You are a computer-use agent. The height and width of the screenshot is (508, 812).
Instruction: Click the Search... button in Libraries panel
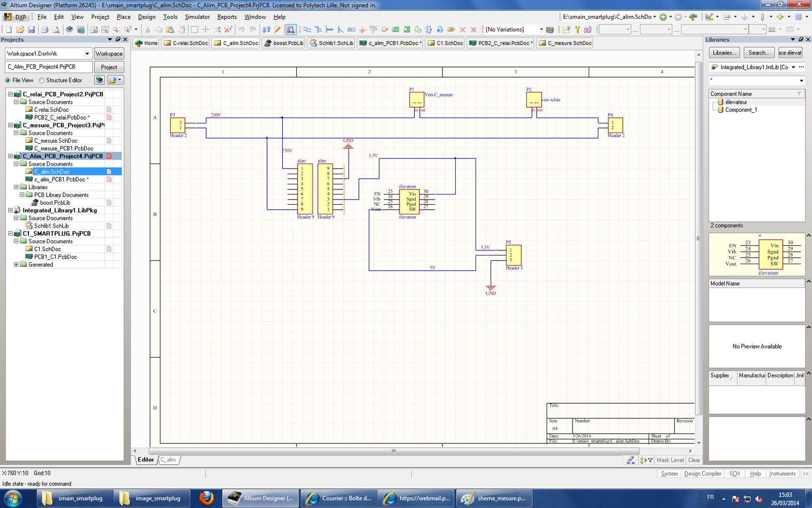(x=759, y=53)
